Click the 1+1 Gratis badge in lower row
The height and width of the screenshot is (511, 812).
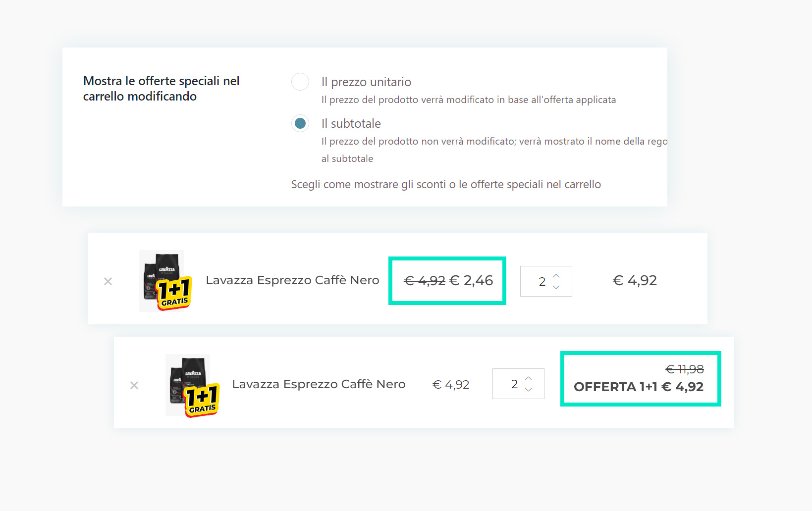pos(202,400)
